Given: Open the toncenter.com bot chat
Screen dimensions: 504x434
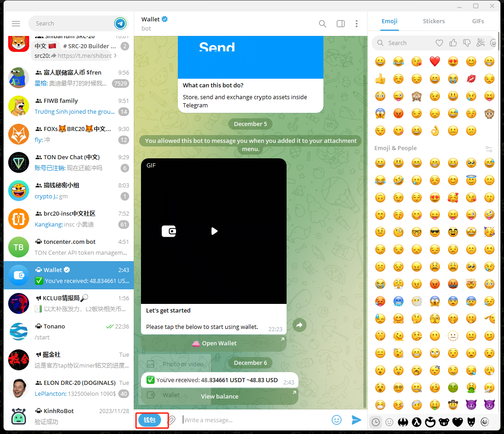Looking at the screenshot, I should pyautogui.click(x=69, y=247).
